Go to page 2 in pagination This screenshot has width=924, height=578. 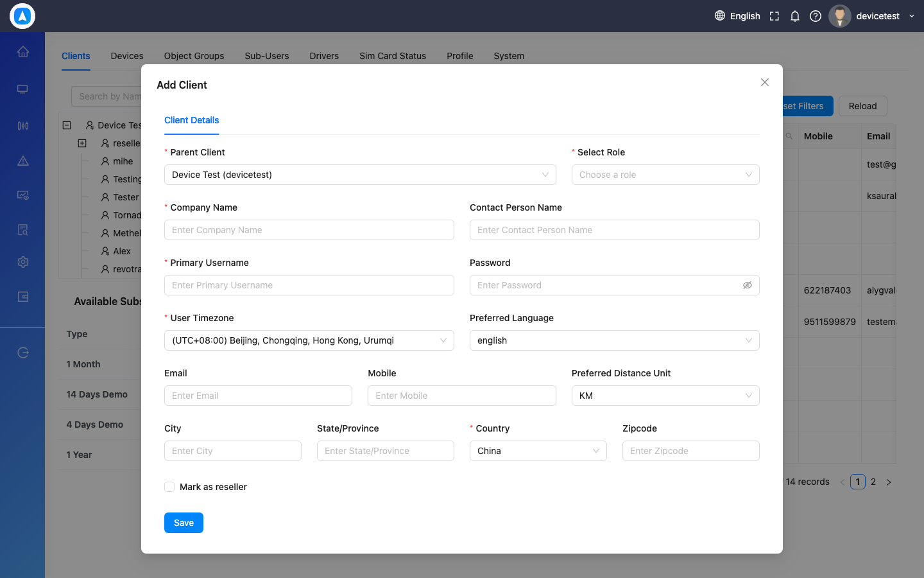click(x=873, y=482)
